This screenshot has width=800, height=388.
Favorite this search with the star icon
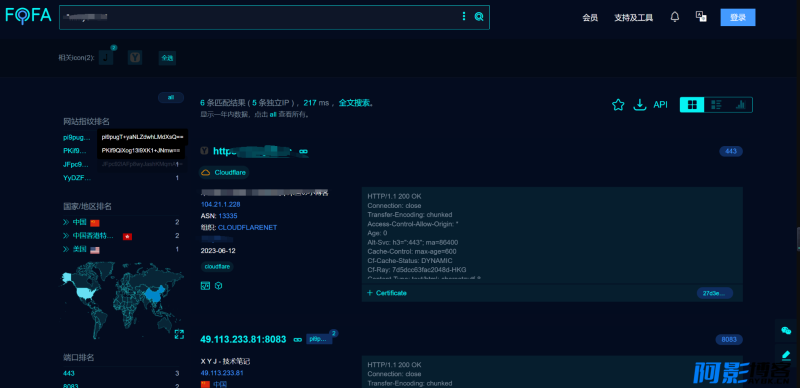pyautogui.click(x=618, y=105)
